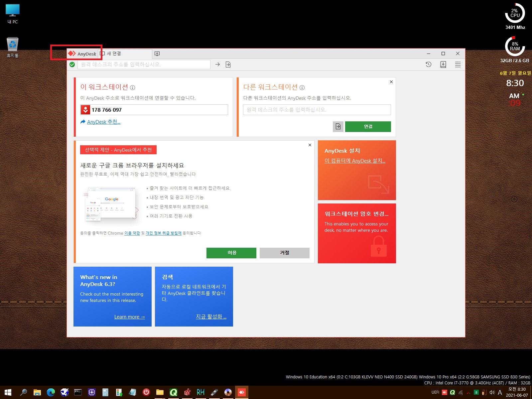Click the info icon next to 다른 워크스테이션
Image resolution: width=532 pixels, height=399 pixels.
(302, 88)
